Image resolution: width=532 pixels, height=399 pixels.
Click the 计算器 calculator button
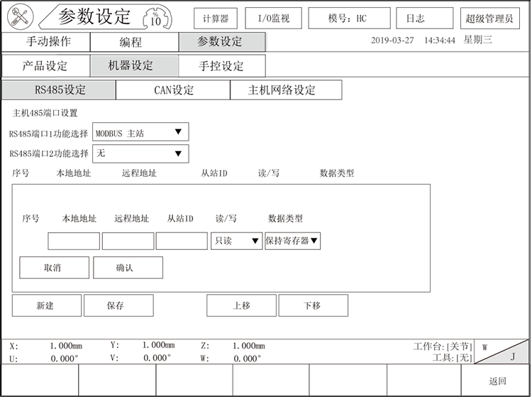(x=215, y=18)
